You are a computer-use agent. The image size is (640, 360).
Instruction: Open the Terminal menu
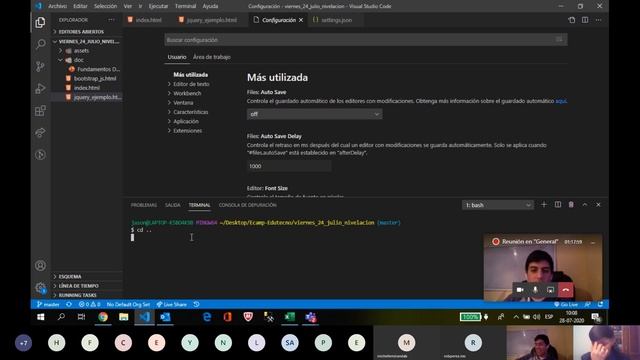[185, 6]
